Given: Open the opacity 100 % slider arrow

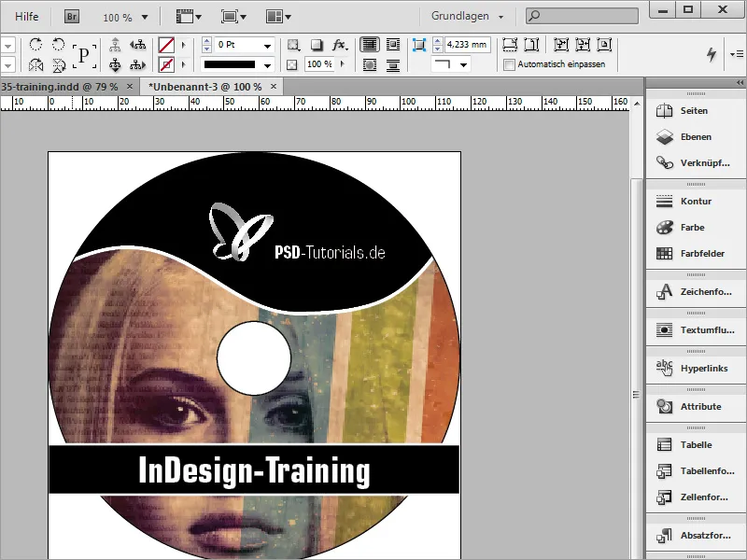Looking at the screenshot, I should tap(342, 63).
